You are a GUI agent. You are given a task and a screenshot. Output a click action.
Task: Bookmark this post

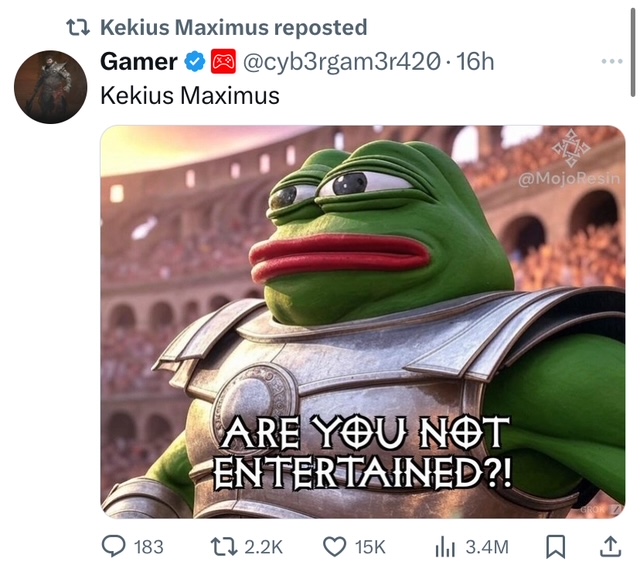tap(556, 547)
